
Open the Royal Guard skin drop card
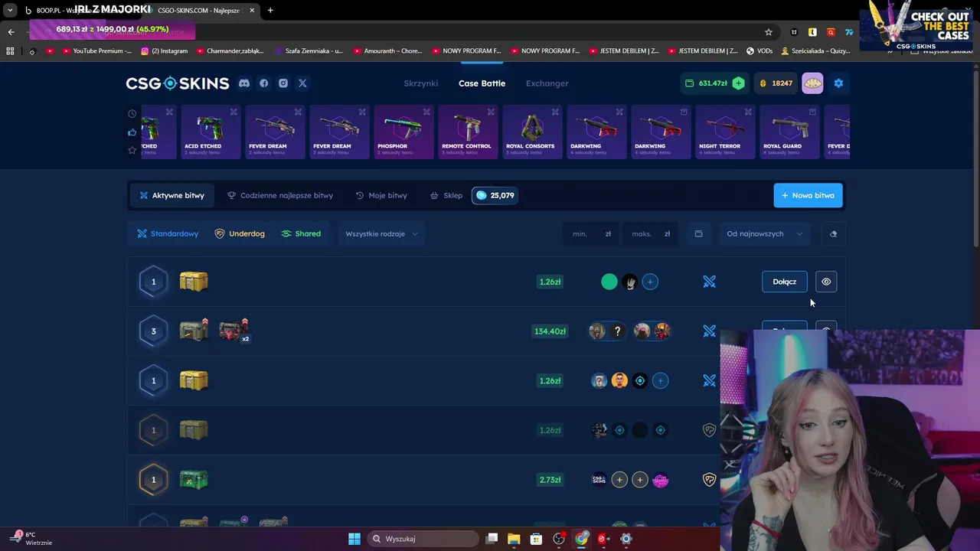coord(789,132)
